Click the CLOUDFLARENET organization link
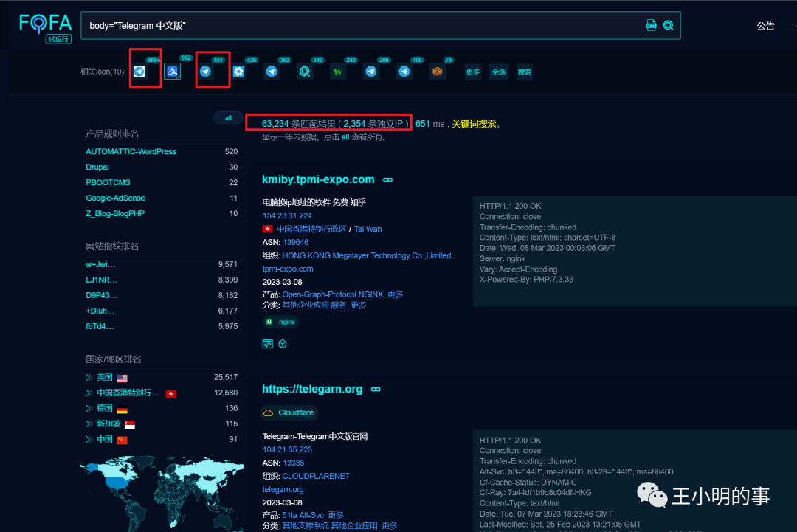Viewport: 797px width, 532px height. (x=316, y=476)
